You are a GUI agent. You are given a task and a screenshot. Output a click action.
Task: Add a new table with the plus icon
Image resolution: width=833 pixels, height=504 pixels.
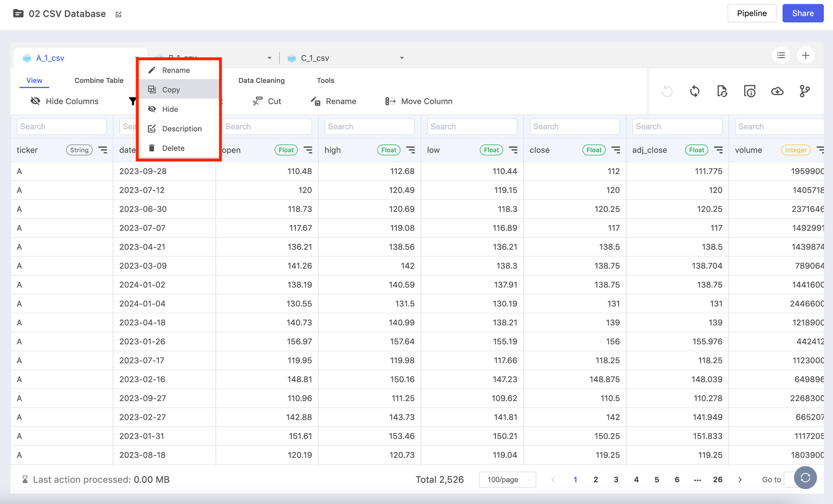806,55
